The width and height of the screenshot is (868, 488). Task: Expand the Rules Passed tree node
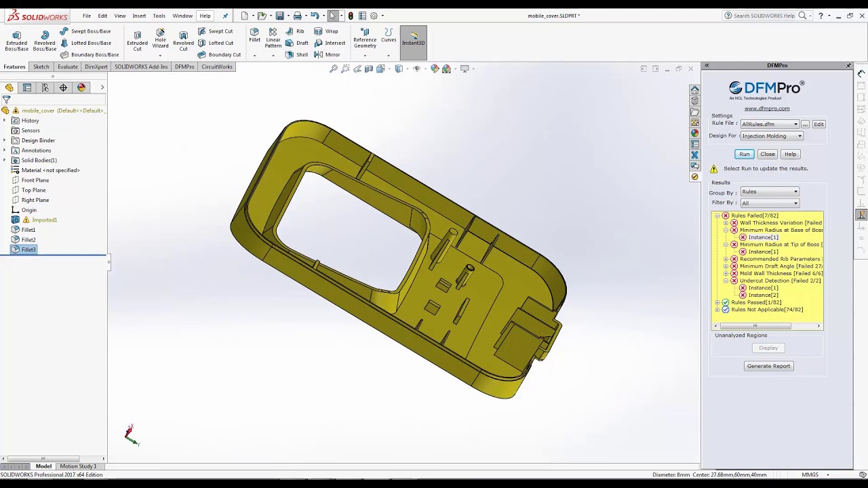pyautogui.click(x=717, y=302)
